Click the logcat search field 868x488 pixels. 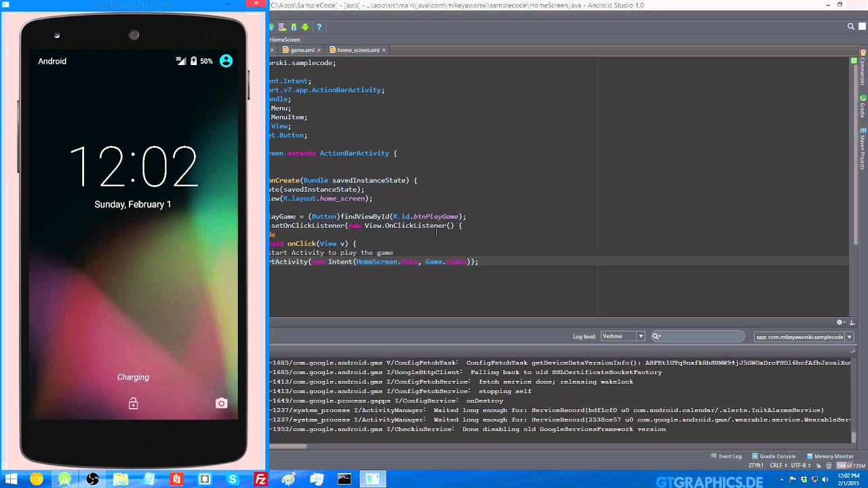click(x=698, y=336)
